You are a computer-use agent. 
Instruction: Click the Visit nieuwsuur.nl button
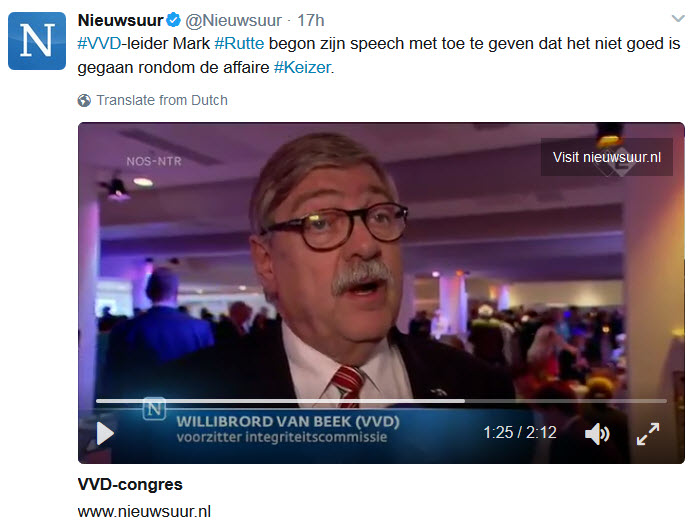607,157
